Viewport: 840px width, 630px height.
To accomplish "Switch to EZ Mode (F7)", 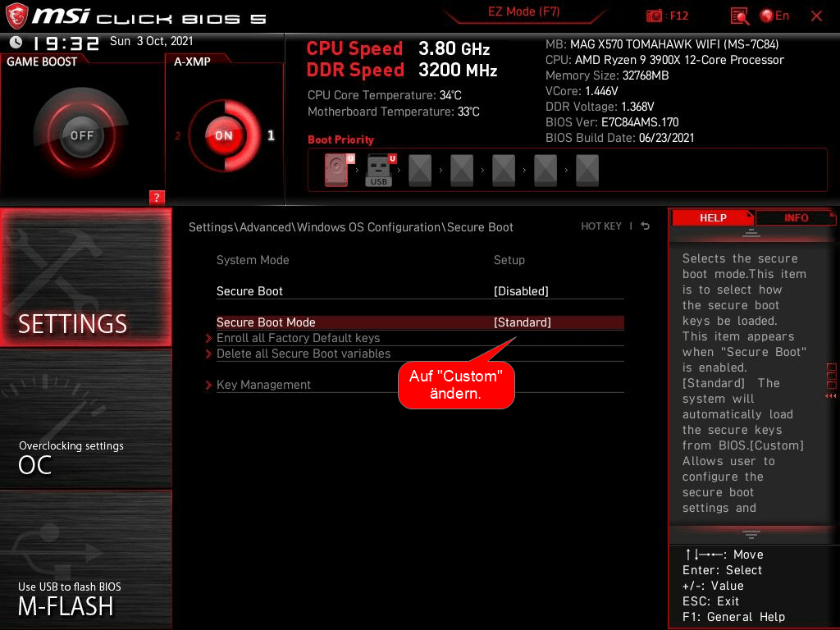I will click(x=524, y=11).
